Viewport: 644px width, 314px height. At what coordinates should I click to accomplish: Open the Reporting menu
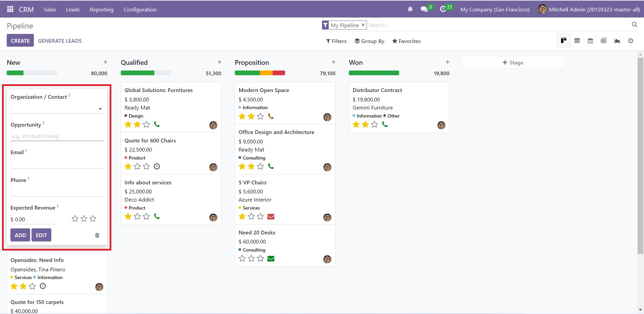pyautogui.click(x=102, y=9)
